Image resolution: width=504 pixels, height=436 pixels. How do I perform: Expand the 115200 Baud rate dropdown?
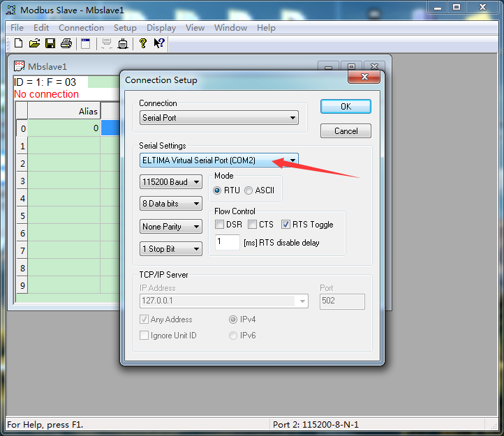(x=171, y=182)
